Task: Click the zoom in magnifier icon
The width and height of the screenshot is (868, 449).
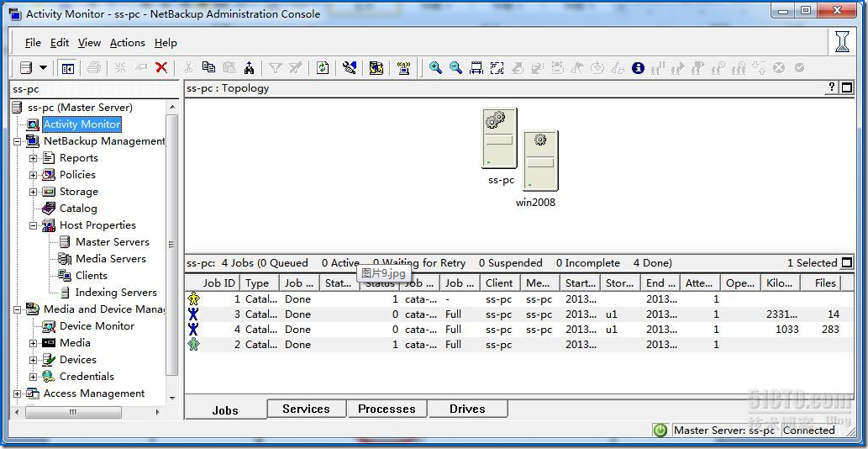Action: click(435, 67)
